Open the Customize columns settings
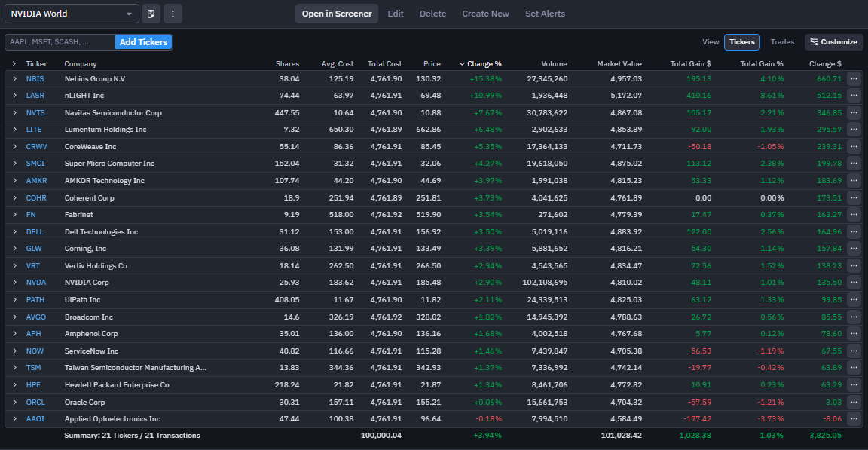 833,42
